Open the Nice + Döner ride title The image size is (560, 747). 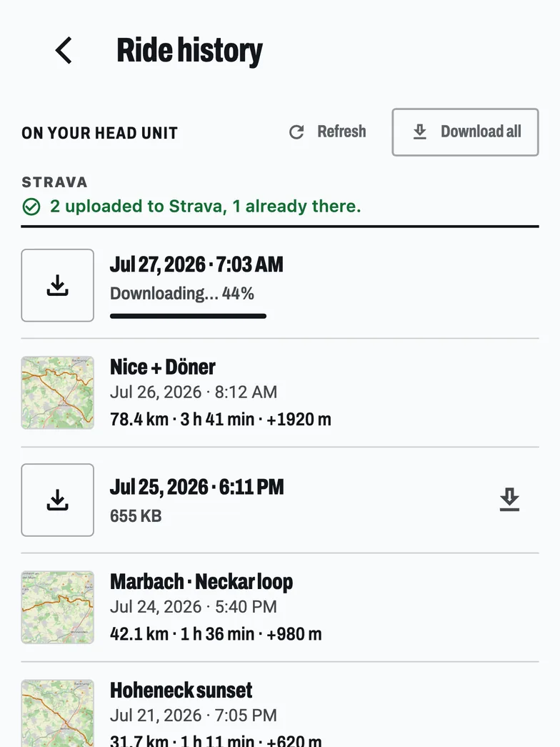coord(163,367)
